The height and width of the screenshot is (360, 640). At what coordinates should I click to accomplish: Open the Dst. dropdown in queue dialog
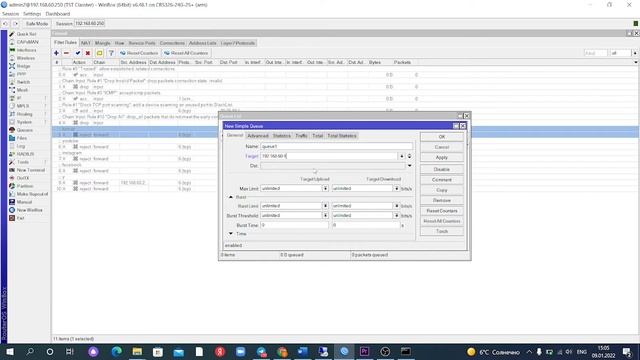[409, 166]
